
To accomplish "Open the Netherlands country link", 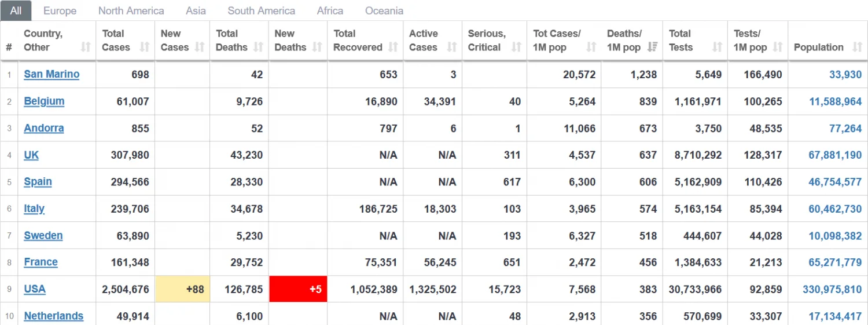I will (53, 316).
